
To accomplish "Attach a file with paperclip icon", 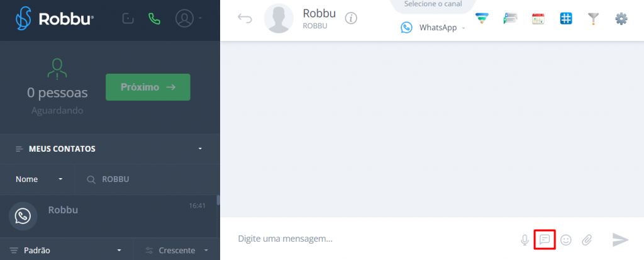I will [x=587, y=240].
